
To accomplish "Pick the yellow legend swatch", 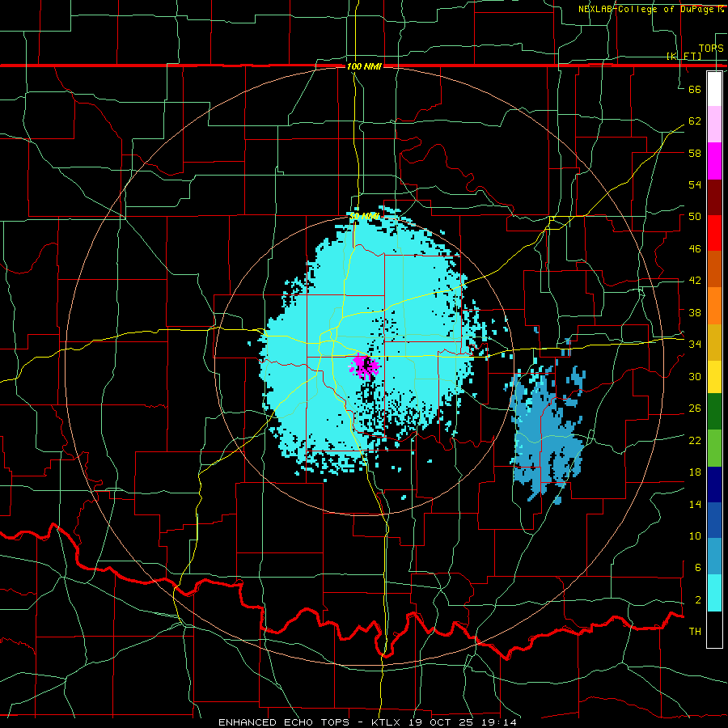I will (714, 377).
